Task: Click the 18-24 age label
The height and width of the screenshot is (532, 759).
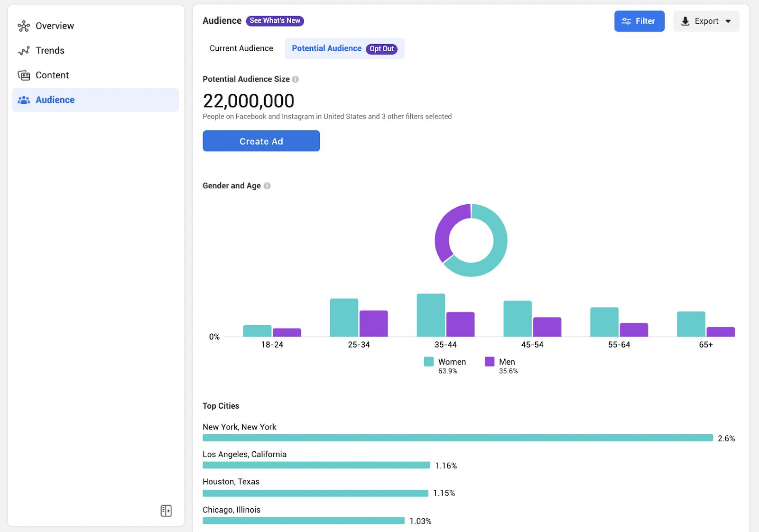Action: [272, 345]
